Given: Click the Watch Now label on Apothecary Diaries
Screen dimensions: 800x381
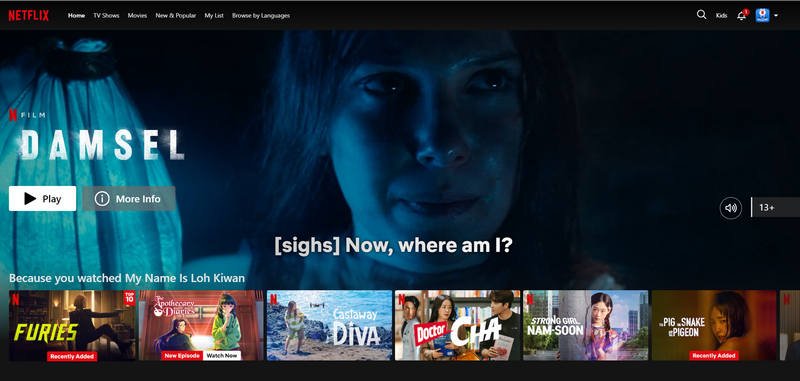Looking at the screenshot, I should (x=222, y=355).
